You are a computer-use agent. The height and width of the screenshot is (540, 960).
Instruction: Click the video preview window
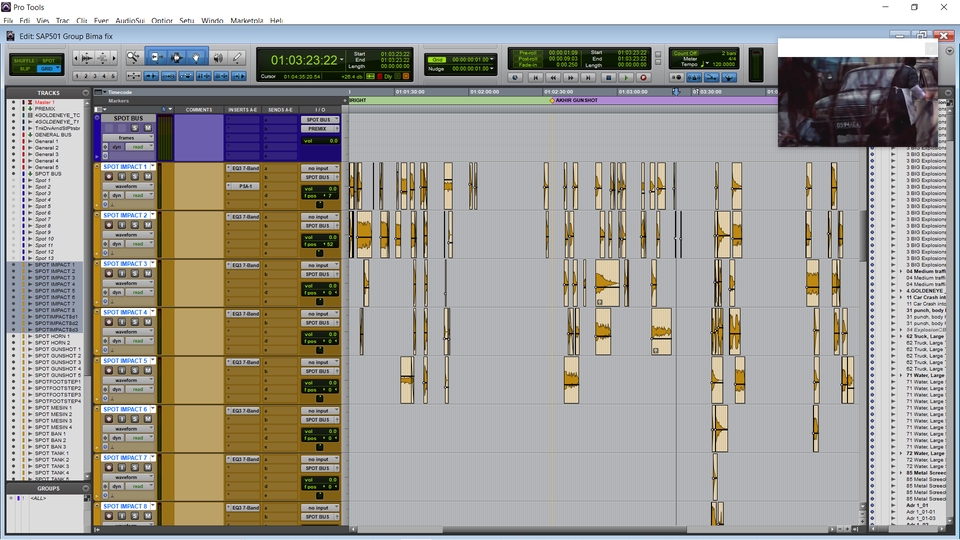click(857, 101)
